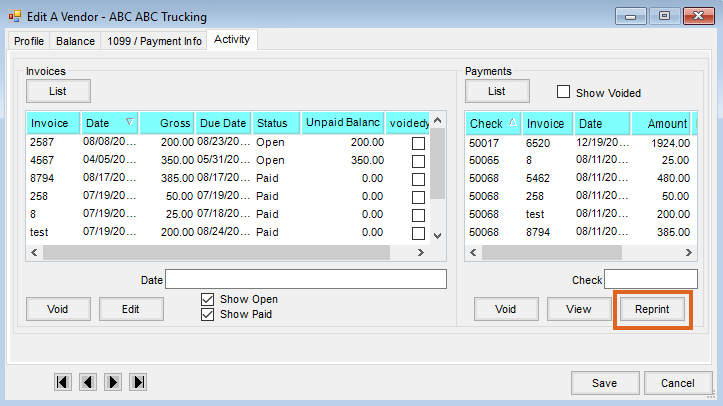Click Amount column header in Payments

tap(661, 124)
